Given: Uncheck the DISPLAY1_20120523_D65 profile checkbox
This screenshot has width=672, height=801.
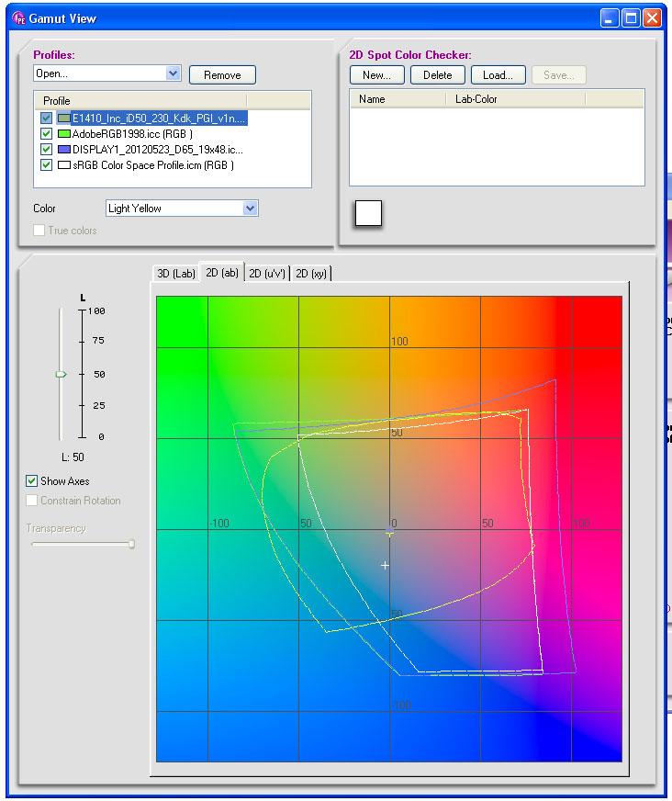Looking at the screenshot, I should [47, 149].
